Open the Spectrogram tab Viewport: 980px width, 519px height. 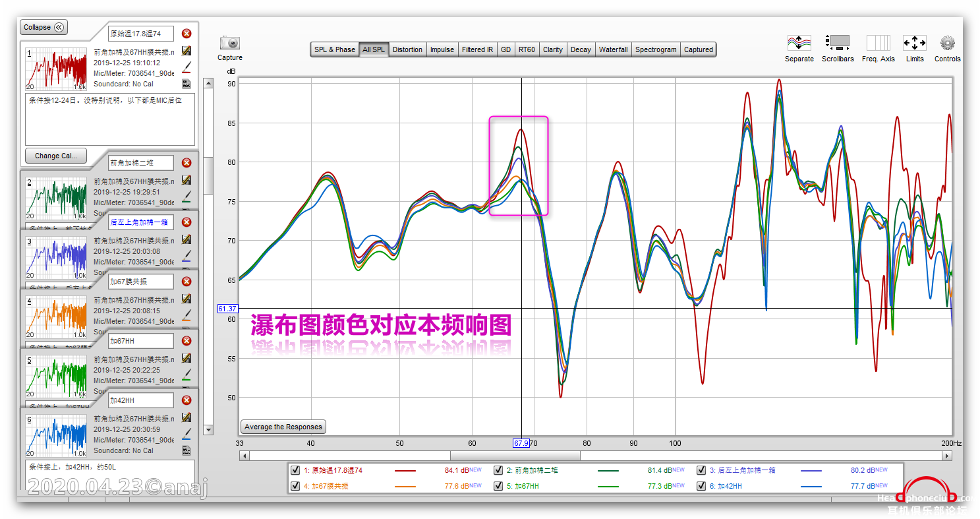click(656, 49)
